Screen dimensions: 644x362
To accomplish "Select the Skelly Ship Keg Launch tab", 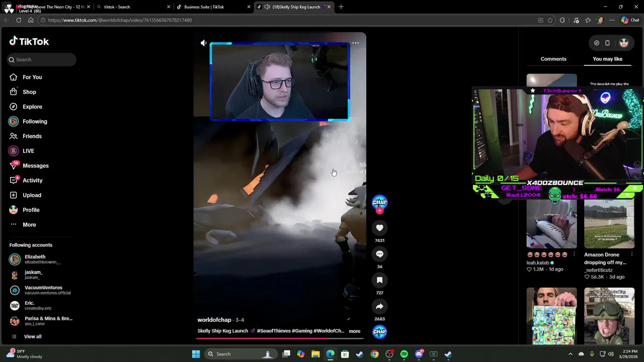I will [x=293, y=7].
